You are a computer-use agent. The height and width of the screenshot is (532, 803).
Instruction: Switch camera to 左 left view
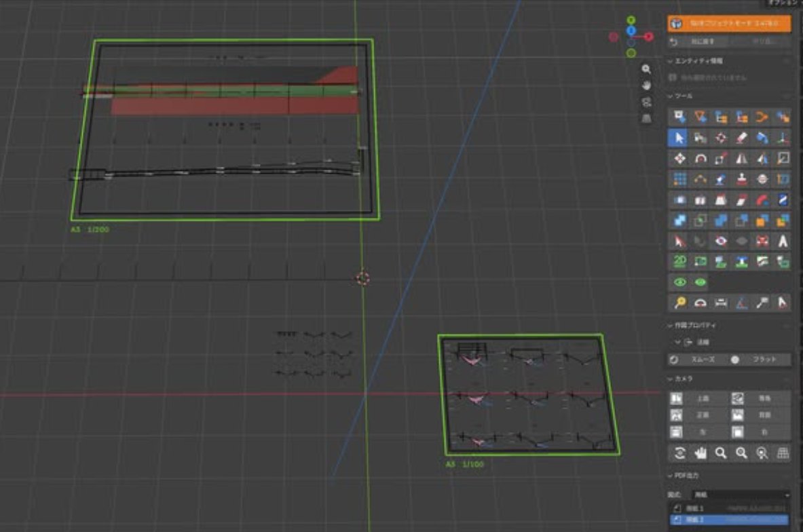point(698,432)
